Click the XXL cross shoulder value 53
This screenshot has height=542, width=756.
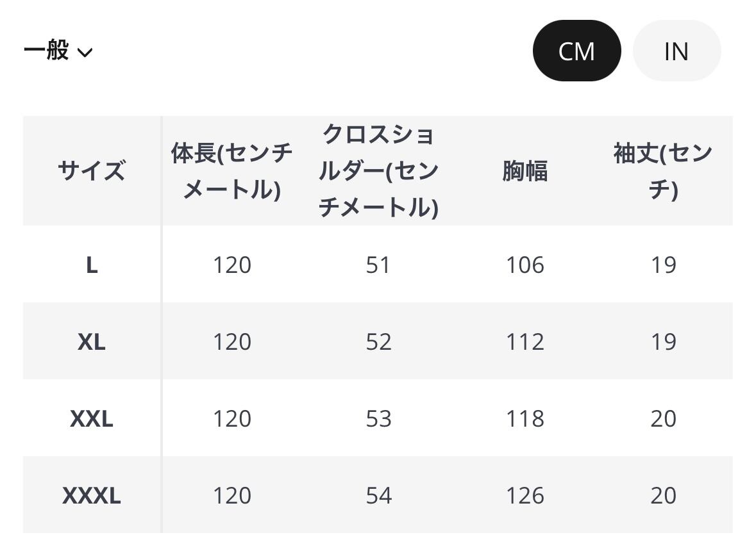(378, 418)
